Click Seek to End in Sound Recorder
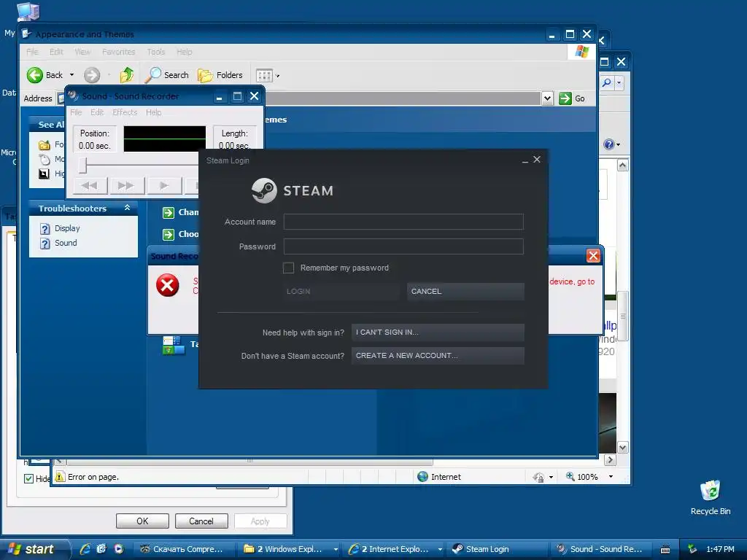The width and height of the screenshot is (747, 560). click(126, 185)
